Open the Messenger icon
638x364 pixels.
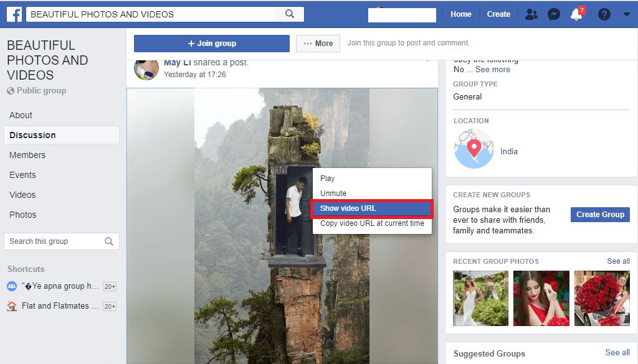point(554,15)
